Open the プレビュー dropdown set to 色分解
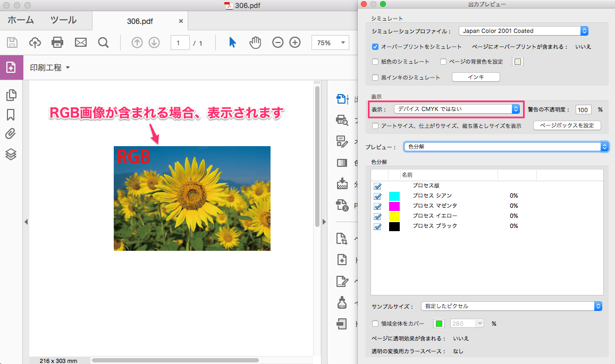Screen dimensions: 615x364 click(x=506, y=147)
